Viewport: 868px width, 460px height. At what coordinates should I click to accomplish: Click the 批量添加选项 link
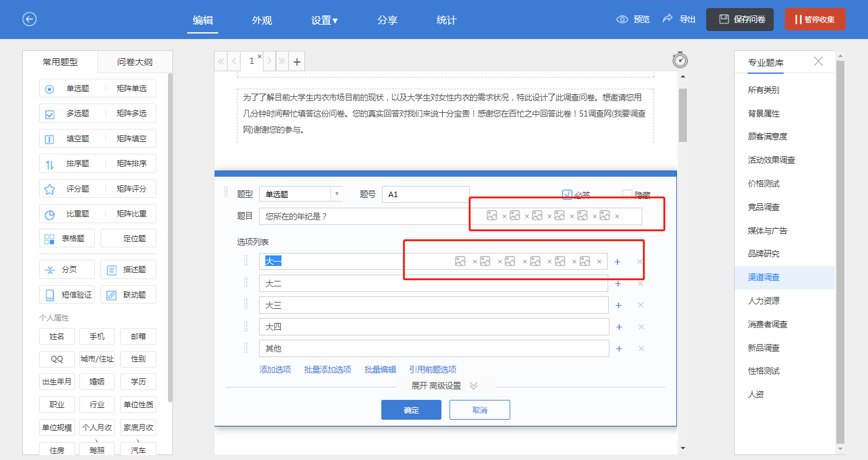tap(327, 369)
